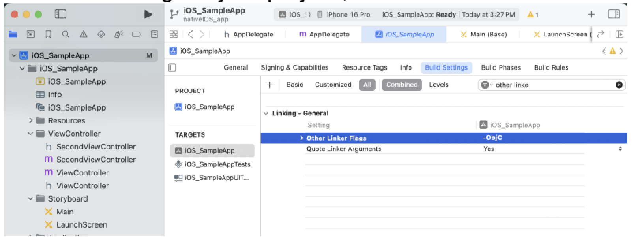The height and width of the screenshot is (245, 644).
Task: Open the Find navigator magnifier
Action: coord(66,34)
